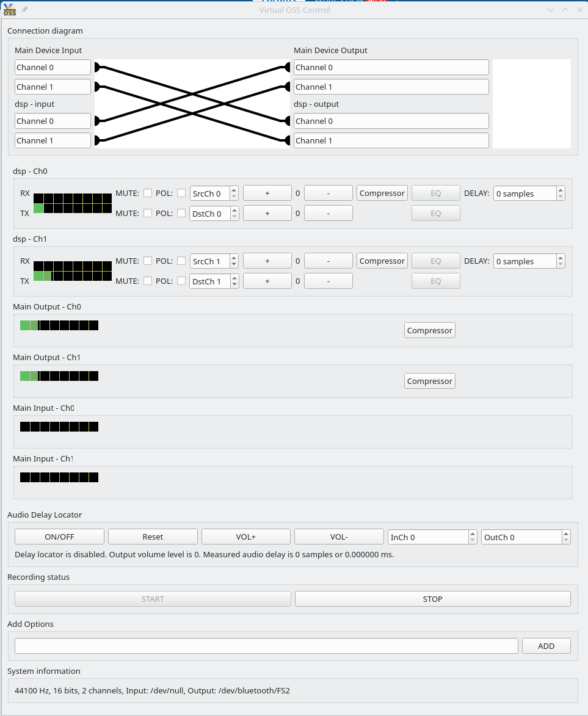Enable MUTE for dsp Ch1 TX
The width and height of the screenshot is (588, 716).
point(147,281)
